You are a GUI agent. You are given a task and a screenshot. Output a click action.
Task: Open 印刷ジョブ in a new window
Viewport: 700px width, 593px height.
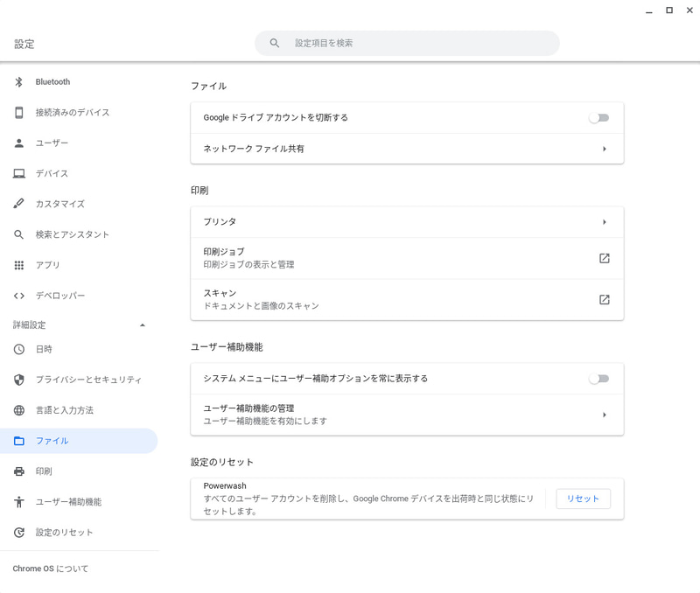pos(604,257)
